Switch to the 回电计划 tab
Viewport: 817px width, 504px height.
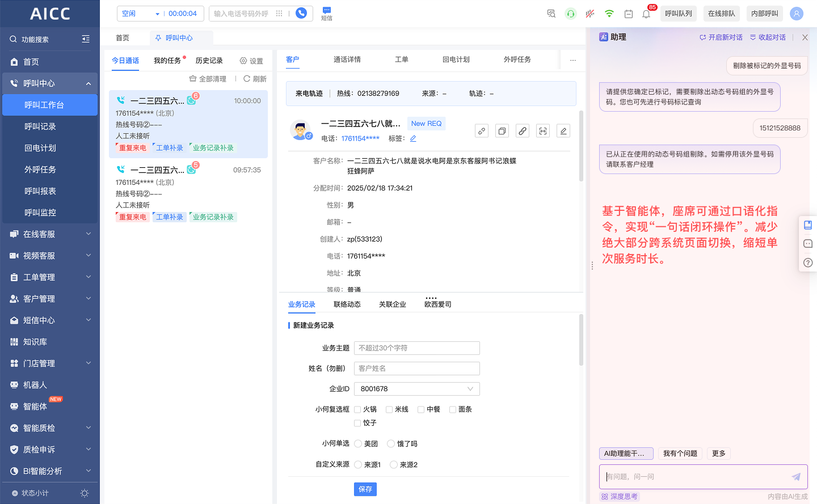[456, 60]
